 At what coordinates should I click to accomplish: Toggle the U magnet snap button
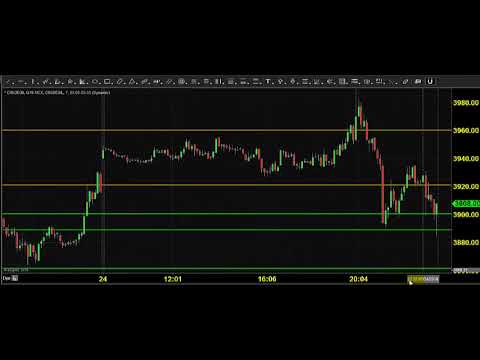tap(430, 81)
